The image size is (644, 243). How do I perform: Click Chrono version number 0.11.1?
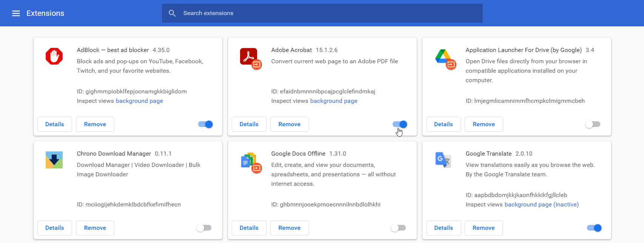point(163,154)
